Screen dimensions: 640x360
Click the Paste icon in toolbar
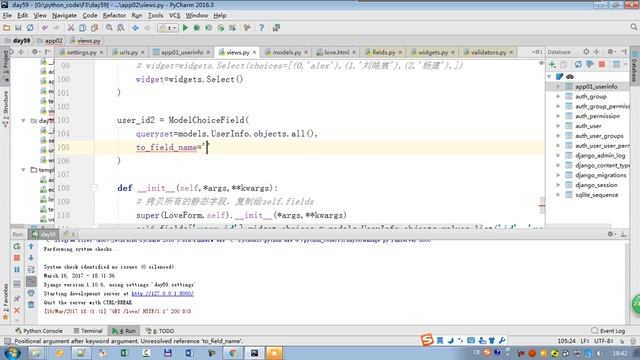[x=94, y=28]
